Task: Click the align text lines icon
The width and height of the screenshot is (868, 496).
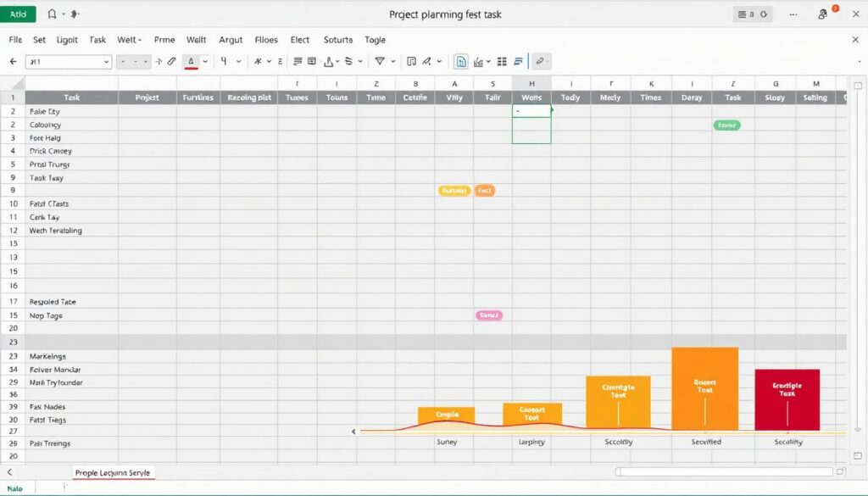Action: click(x=298, y=61)
